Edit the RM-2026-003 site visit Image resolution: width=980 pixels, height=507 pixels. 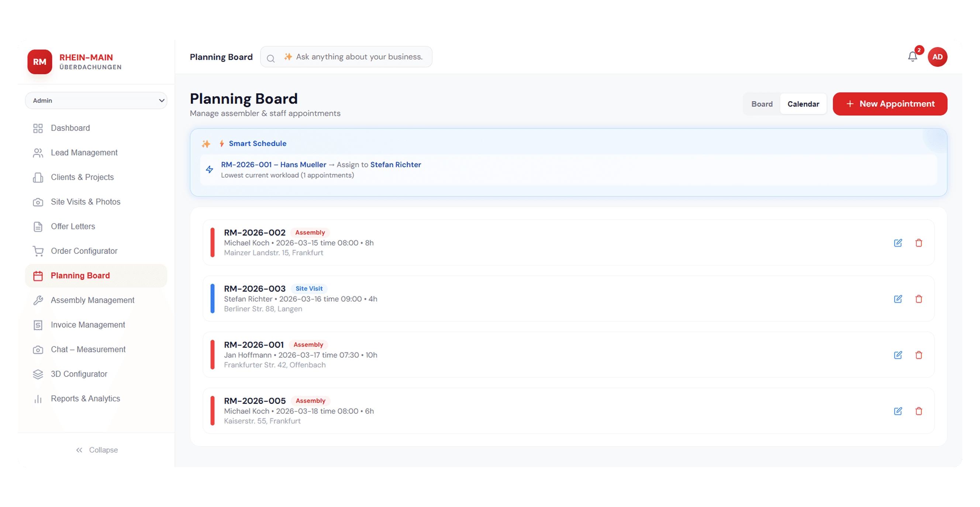(898, 299)
